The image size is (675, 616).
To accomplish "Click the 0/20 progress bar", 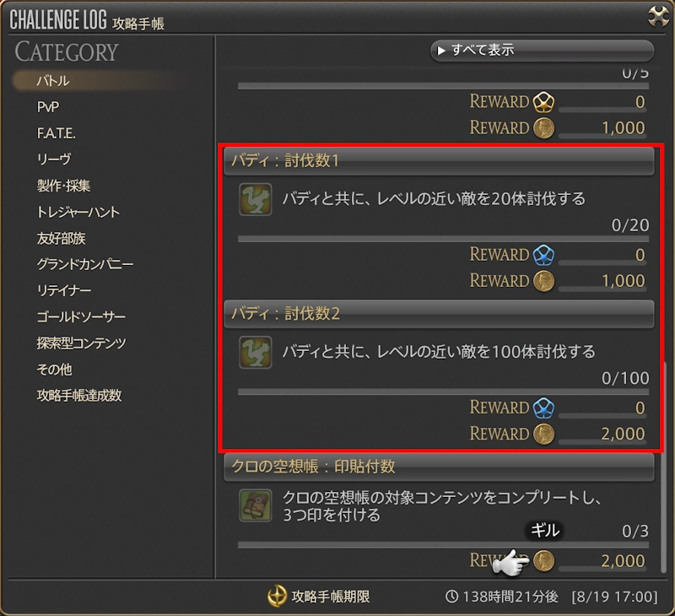I will pyautogui.click(x=443, y=239).
